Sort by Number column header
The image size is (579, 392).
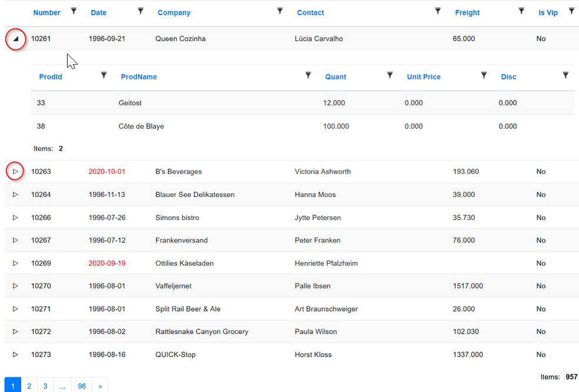click(46, 12)
